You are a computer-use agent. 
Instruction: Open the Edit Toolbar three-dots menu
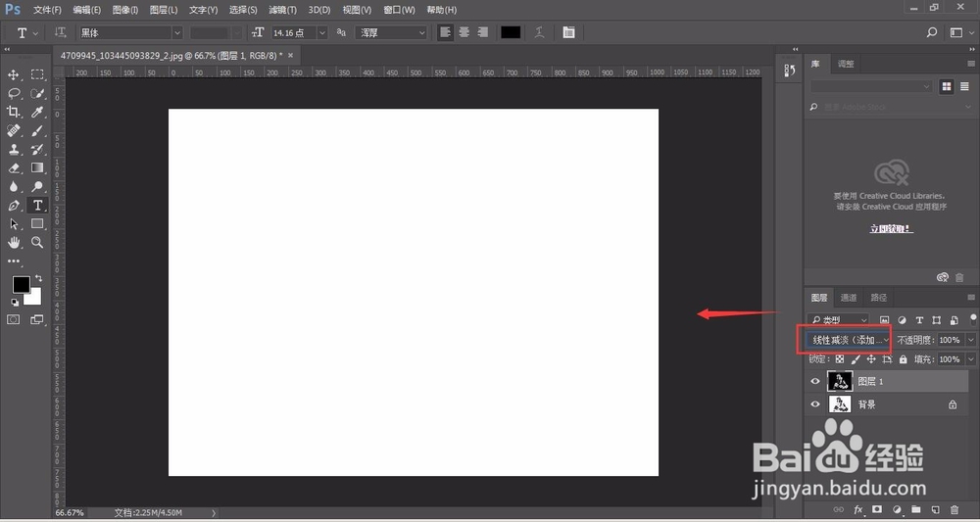click(x=13, y=261)
